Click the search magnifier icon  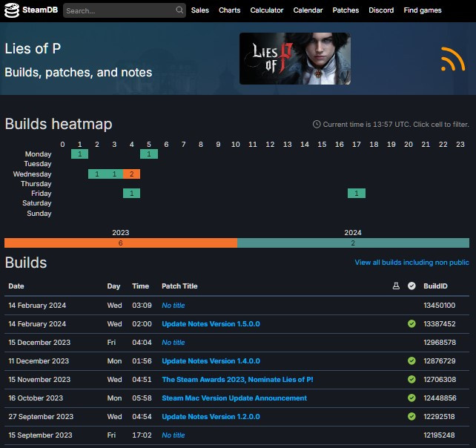click(179, 10)
